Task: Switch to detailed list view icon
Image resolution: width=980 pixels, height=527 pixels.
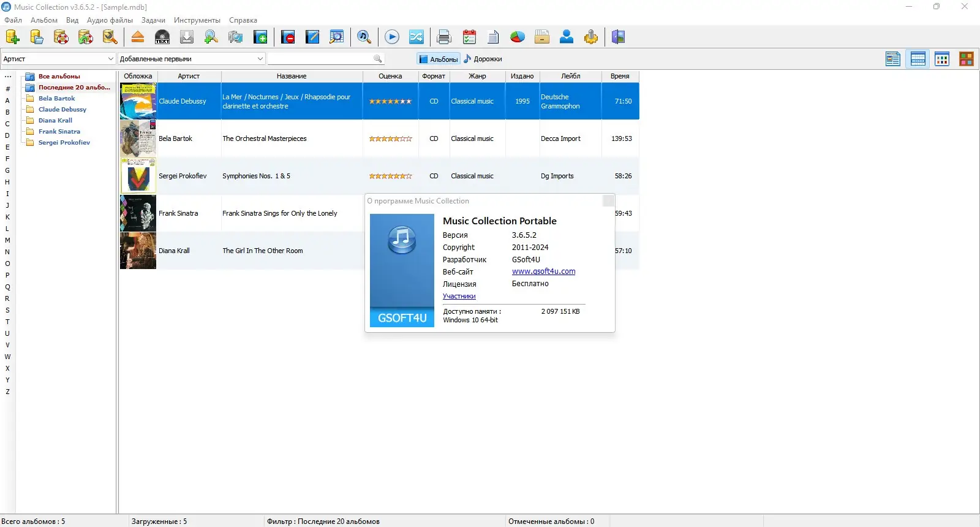Action: [x=893, y=59]
